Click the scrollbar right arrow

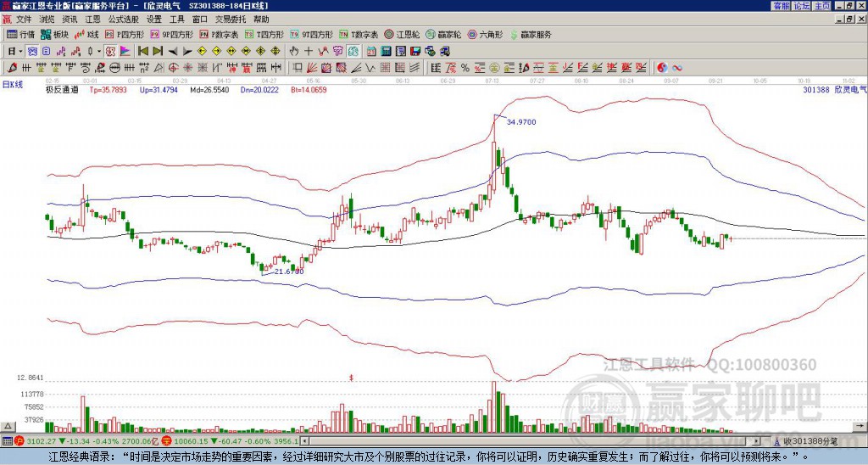point(758,441)
